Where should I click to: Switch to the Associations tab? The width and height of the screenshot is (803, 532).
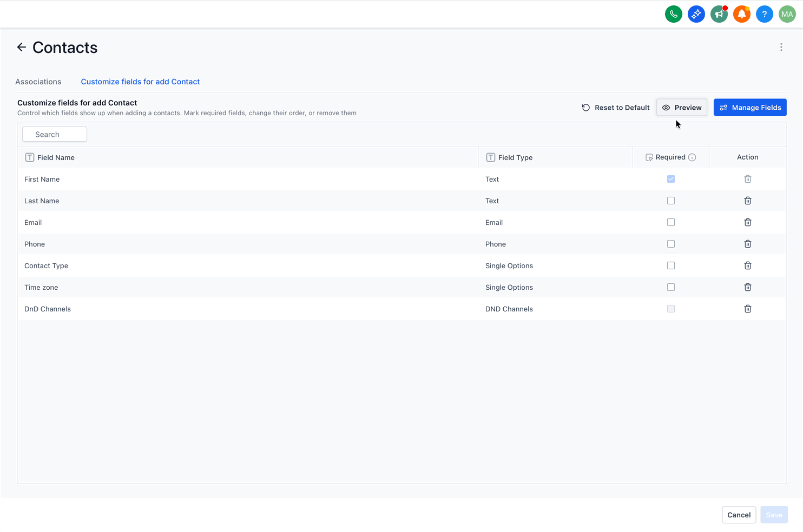tap(38, 82)
